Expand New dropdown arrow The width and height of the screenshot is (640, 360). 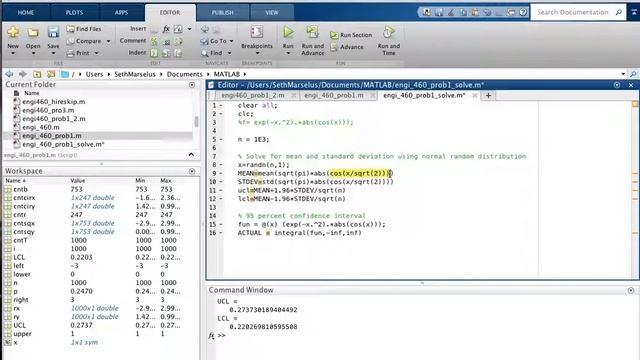coord(13,53)
